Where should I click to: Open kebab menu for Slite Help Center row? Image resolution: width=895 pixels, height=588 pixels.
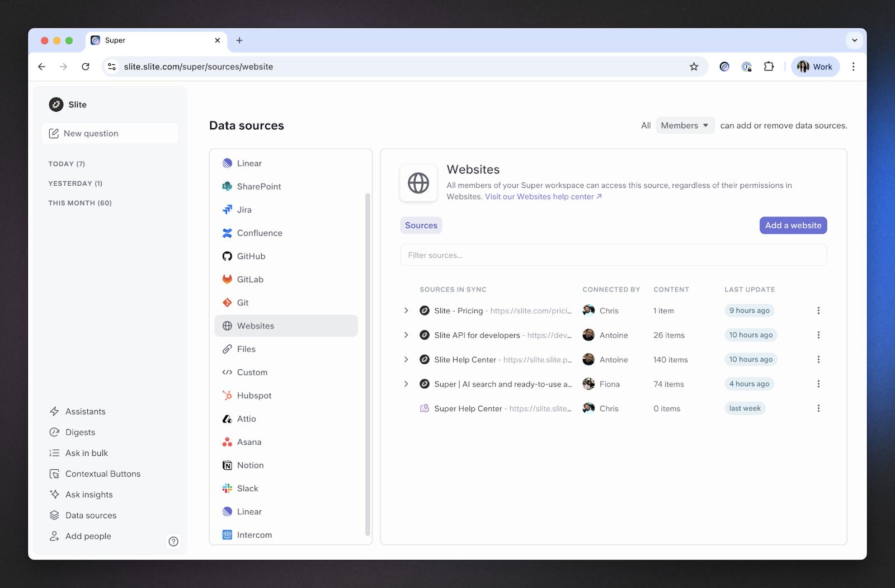pos(818,360)
